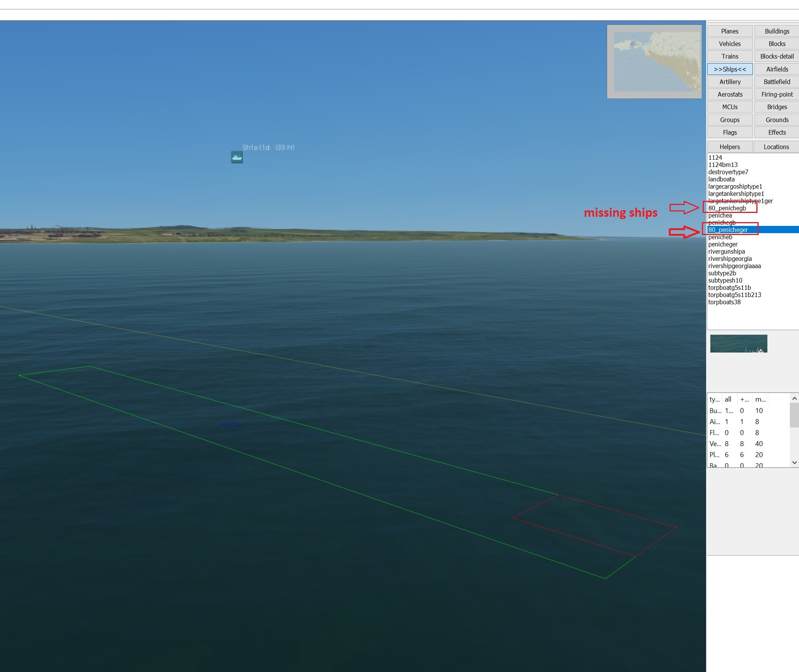This screenshot has height=672, width=799.
Task: Open the Airfields object category
Action: tap(777, 69)
